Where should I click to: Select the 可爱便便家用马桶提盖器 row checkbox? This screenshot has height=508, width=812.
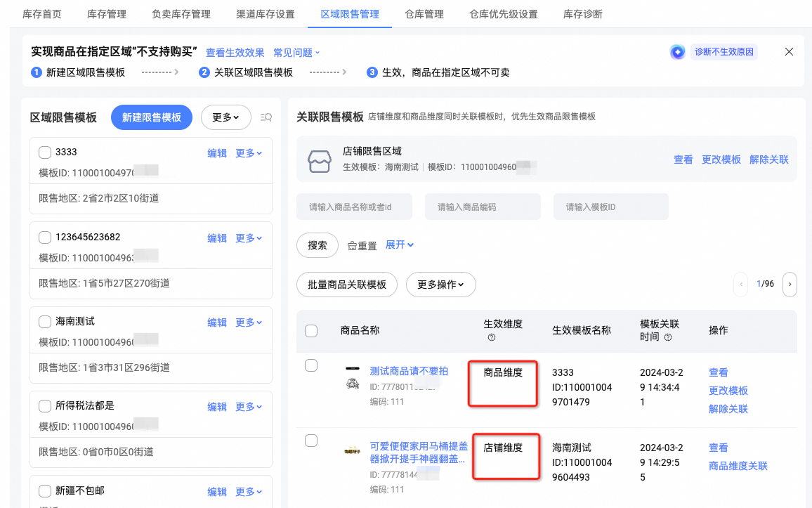coord(311,441)
